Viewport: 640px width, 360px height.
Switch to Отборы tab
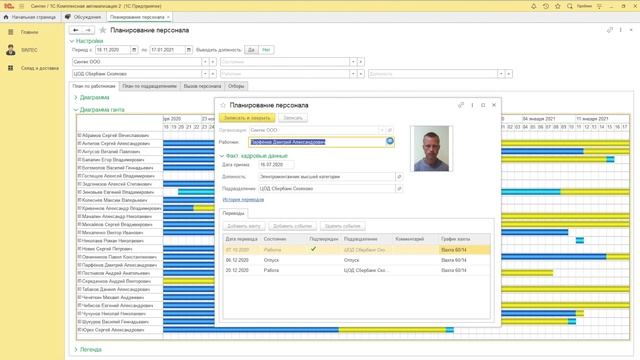click(236, 86)
